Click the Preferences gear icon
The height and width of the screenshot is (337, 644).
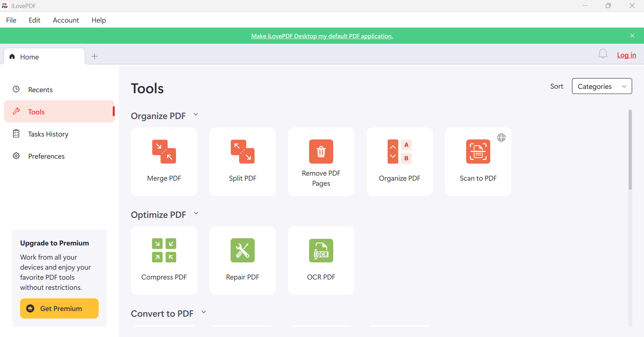(16, 156)
